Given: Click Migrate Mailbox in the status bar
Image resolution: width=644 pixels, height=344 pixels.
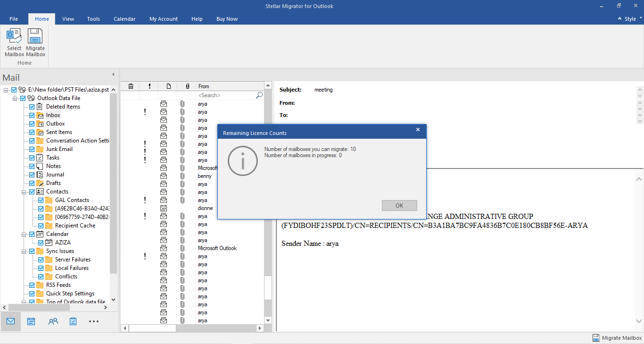Looking at the screenshot, I should [x=617, y=338].
